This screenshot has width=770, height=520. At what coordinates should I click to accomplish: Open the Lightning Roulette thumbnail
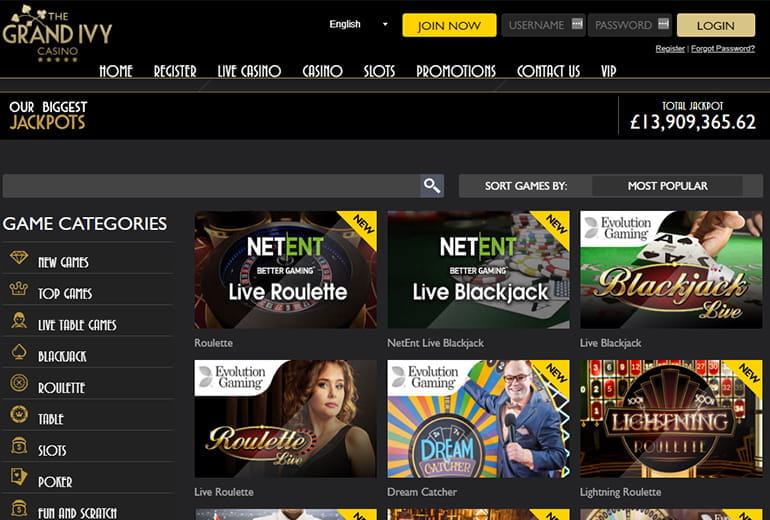[x=671, y=419]
